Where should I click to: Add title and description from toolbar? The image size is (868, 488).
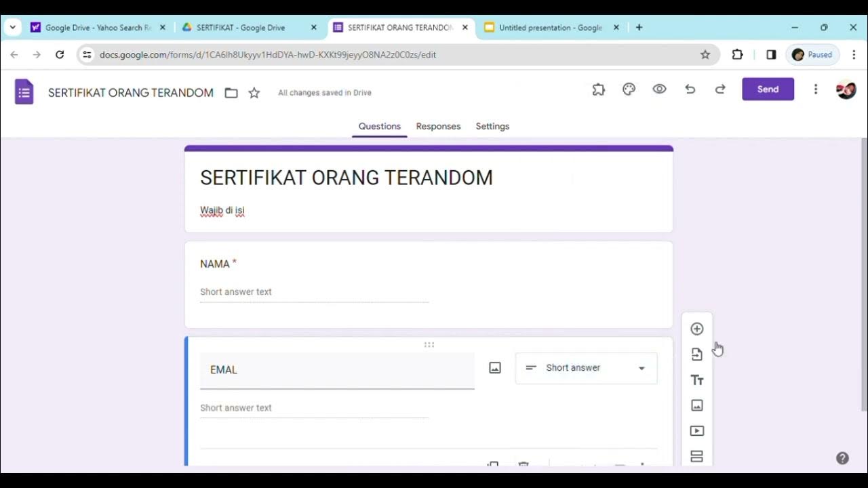pyautogui.click(x=696, y=380)
